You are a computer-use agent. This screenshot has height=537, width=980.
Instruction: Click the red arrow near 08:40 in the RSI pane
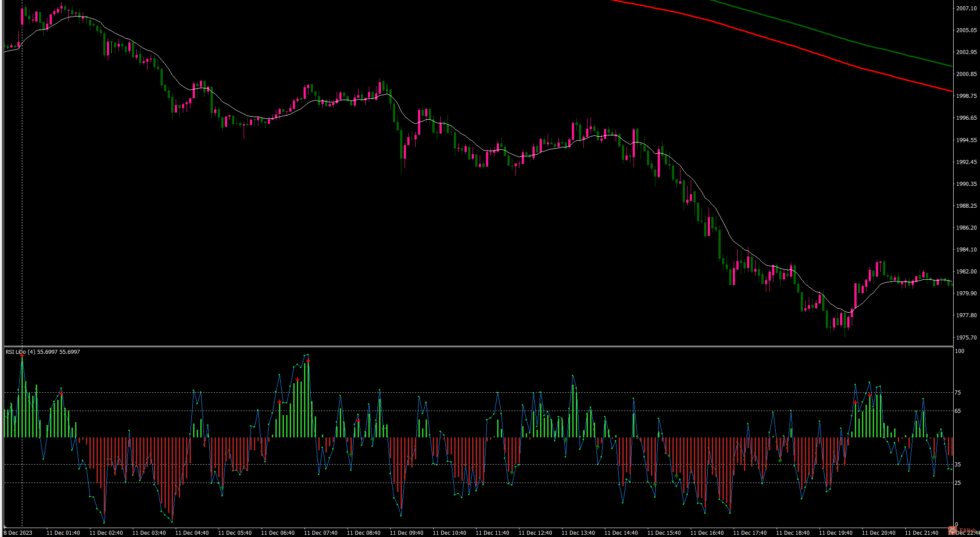point(358,421)
